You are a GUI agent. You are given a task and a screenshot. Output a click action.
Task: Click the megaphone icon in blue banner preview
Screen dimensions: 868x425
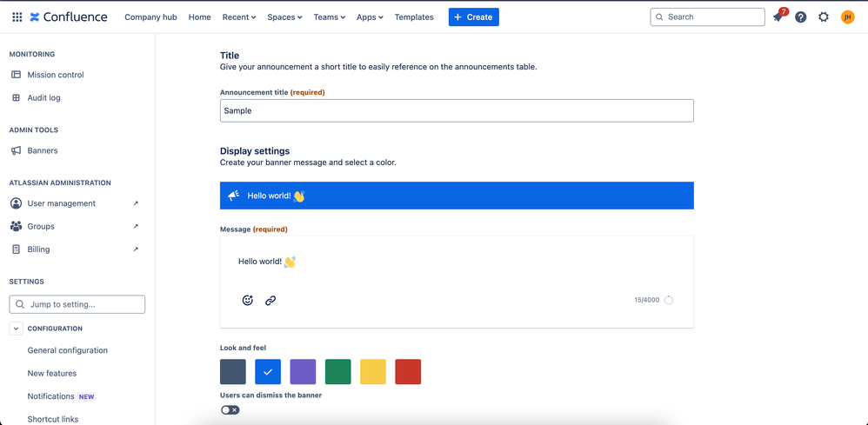click(x=234, y=196)
